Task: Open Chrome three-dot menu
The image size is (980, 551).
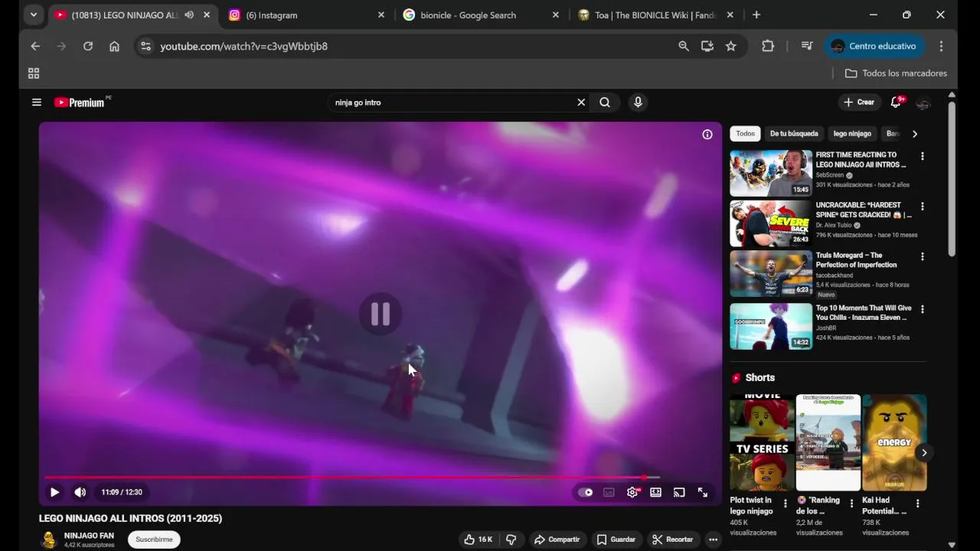Action: [941, 47]
